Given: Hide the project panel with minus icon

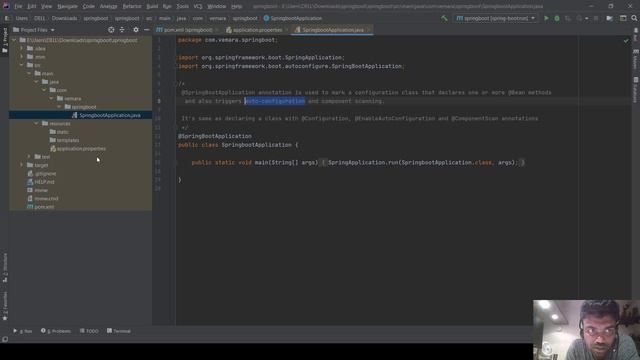Looking at the screenshot, I should 146,30.
